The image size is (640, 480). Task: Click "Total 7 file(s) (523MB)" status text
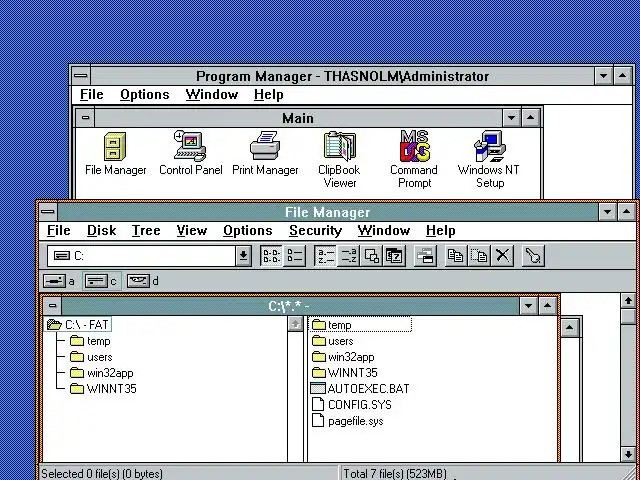[395, 473]
